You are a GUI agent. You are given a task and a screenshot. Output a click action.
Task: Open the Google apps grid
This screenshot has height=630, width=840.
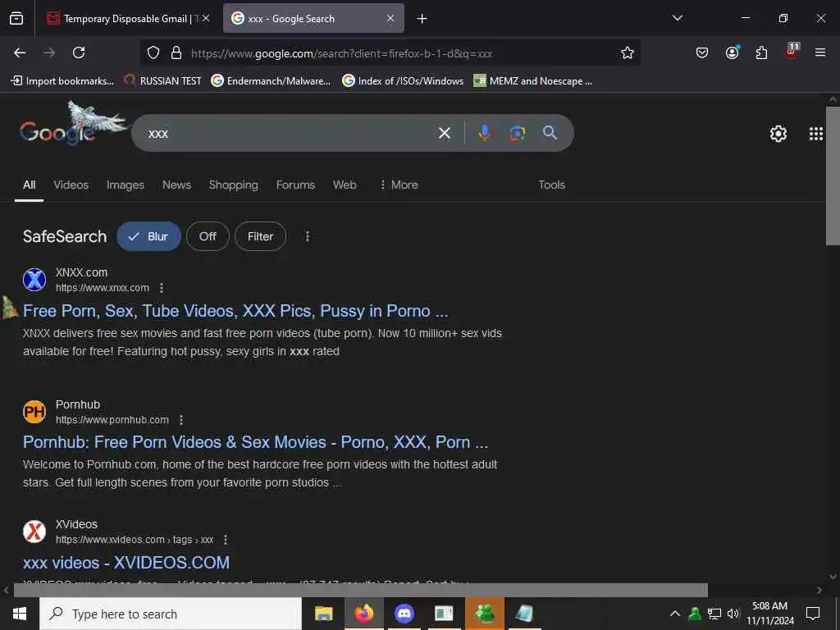point(816,134)
